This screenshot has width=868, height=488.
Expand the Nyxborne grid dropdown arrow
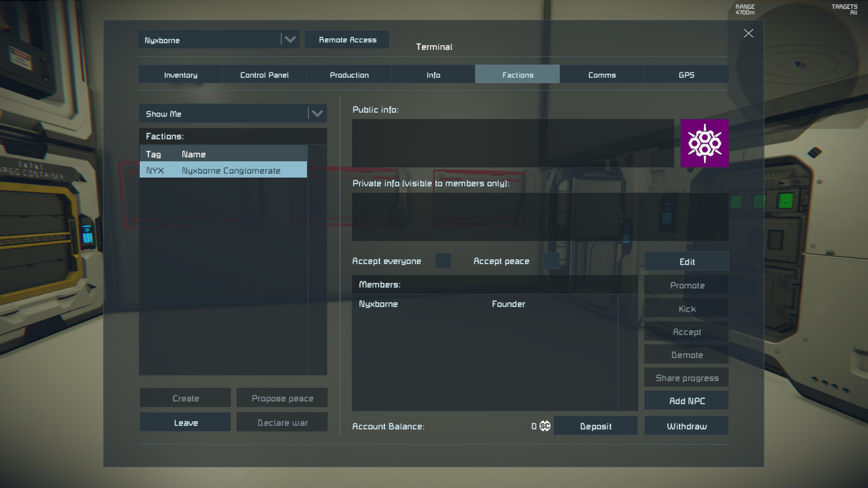point(290,40)
